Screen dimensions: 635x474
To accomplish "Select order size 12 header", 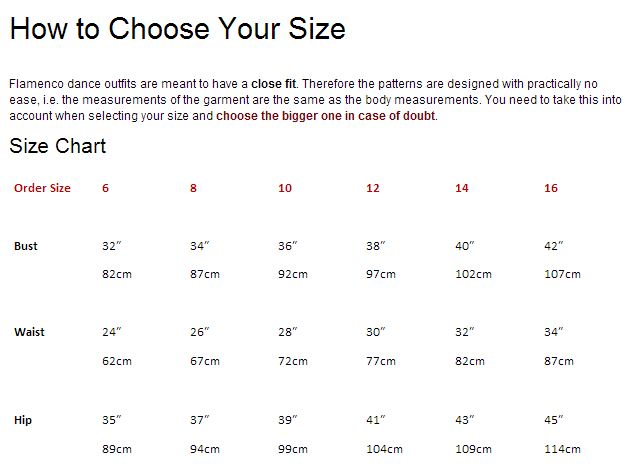I will coord(373,188).
